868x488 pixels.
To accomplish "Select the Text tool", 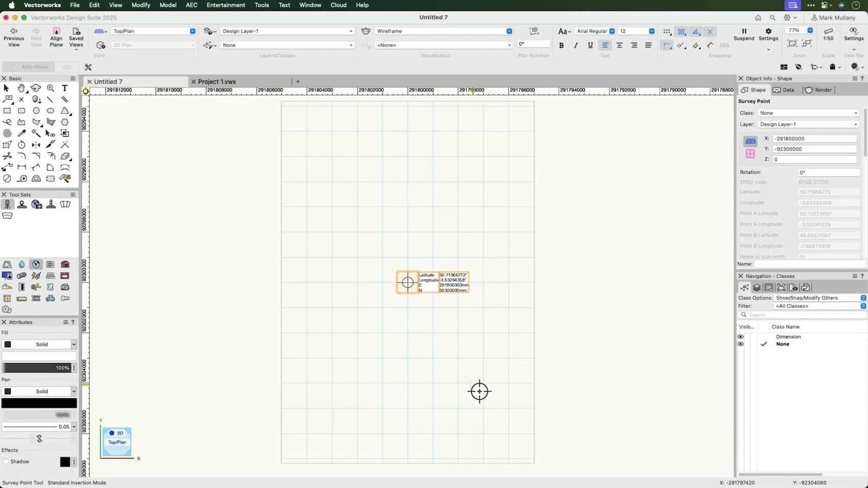I will (65, 88).
